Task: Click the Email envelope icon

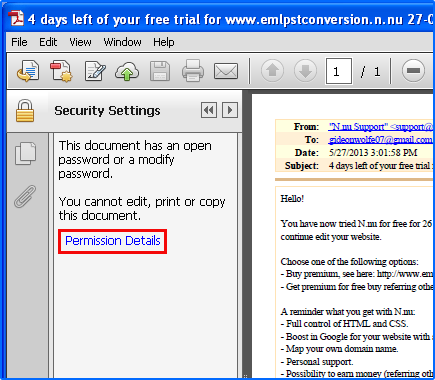Action: pos(226,71)
